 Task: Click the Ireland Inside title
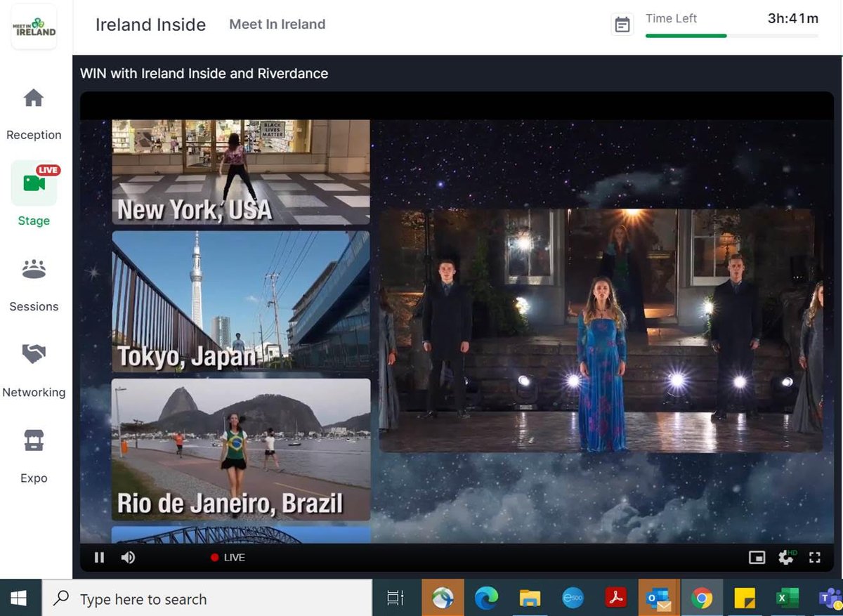pos(150,25)
